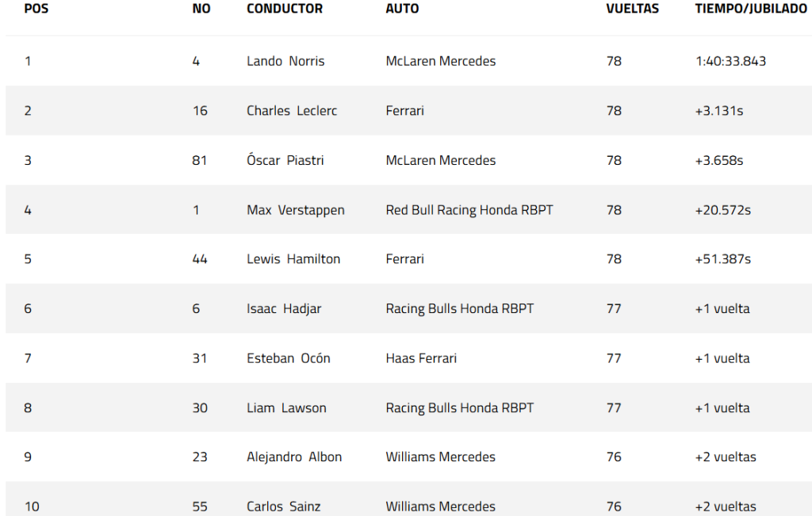Click Haas Ferrari team cell
This screenshot has width=812, height=516.
pos(421,358)
